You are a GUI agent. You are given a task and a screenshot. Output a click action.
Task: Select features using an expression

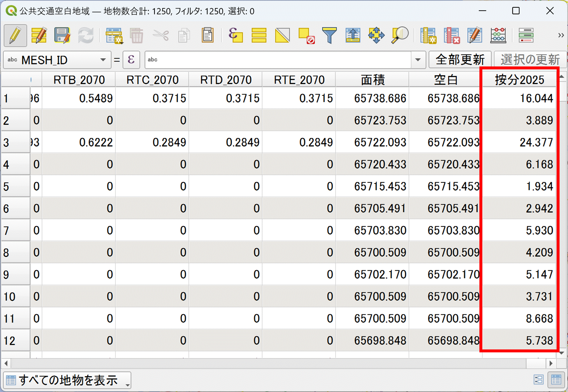235,36
